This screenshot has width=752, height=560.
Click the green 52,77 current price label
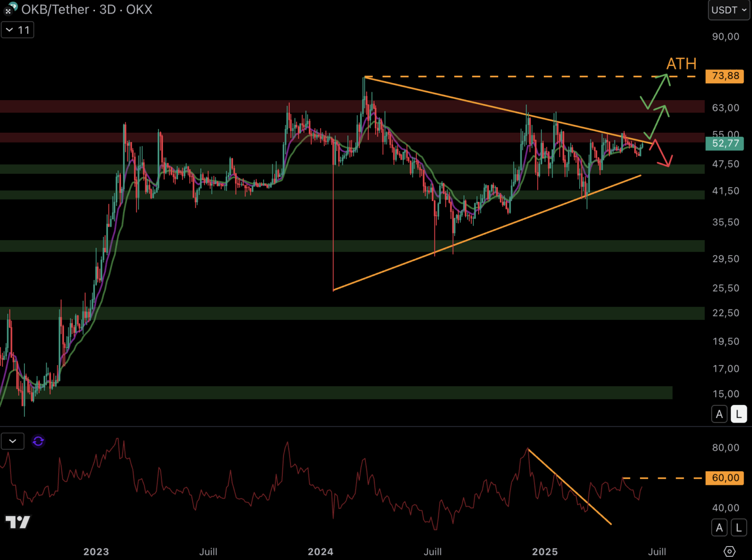[725, 143]
